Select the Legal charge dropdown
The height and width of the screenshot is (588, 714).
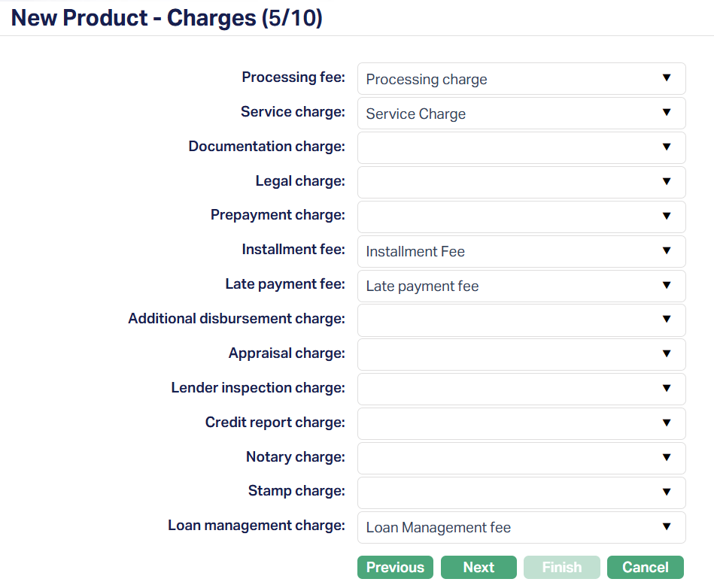pos(521,182)
